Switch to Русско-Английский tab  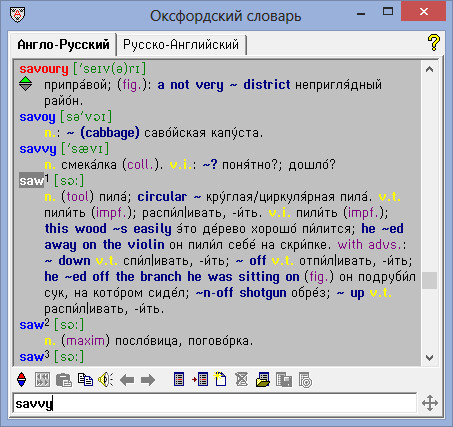(x=181, y=45)
